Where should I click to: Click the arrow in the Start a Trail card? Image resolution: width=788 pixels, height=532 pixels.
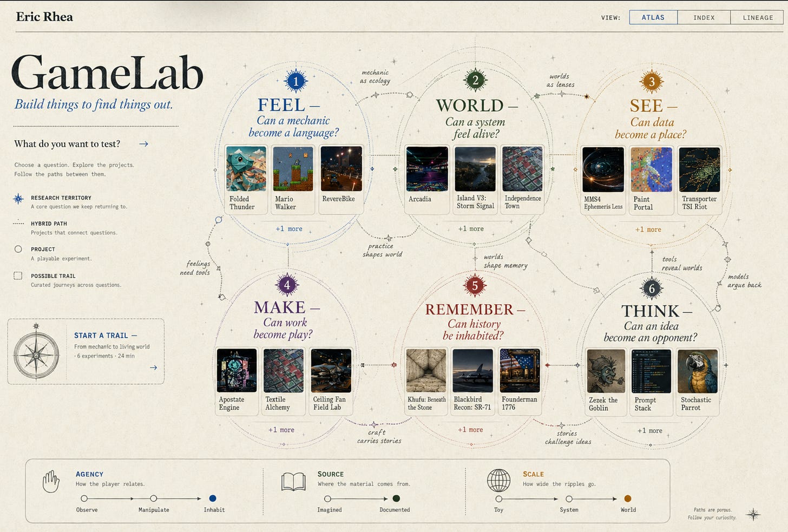click(153, 367)
